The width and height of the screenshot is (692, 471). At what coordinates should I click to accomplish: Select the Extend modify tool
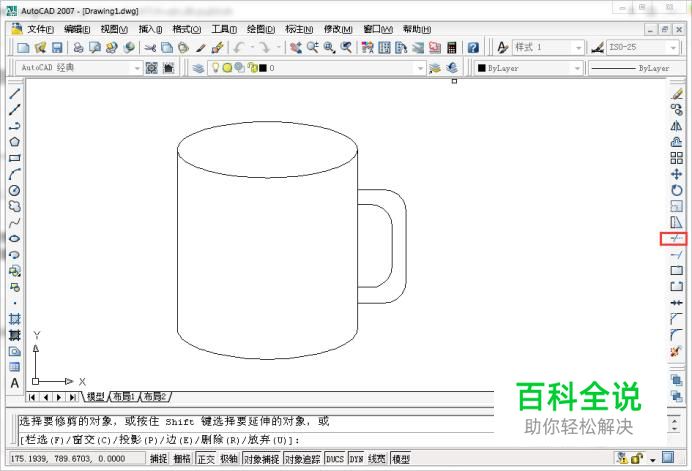tap(677, 255)
